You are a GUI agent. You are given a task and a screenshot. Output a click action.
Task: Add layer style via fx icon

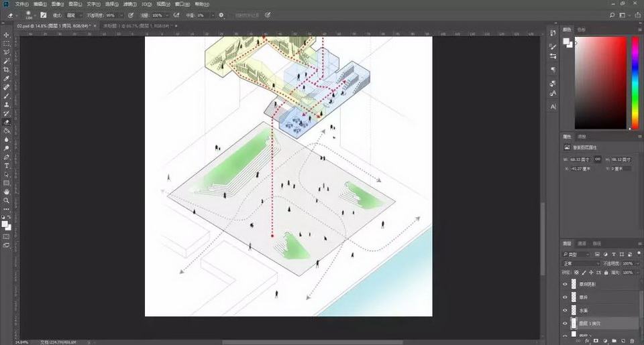coord(586,341)
